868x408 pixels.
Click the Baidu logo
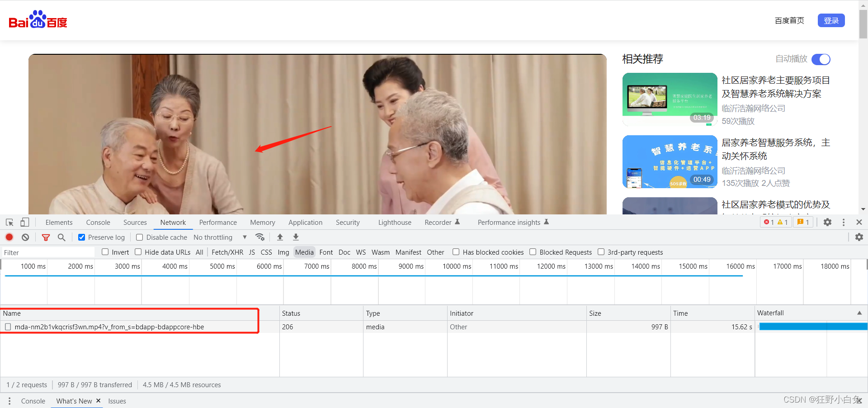[38, 19]
